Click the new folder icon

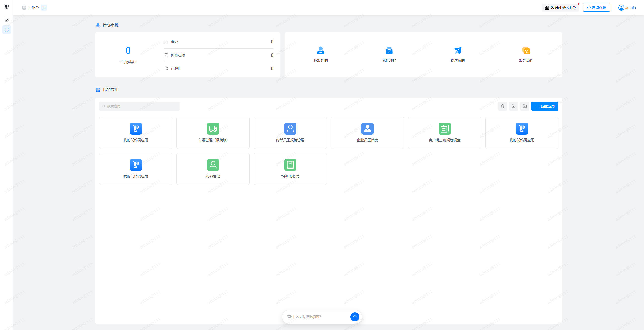[525, 106]
